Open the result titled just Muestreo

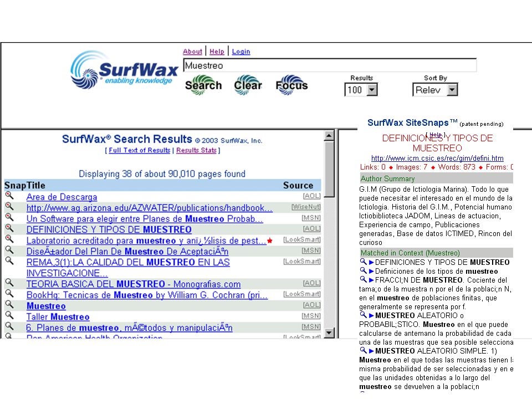pos(46,306)
